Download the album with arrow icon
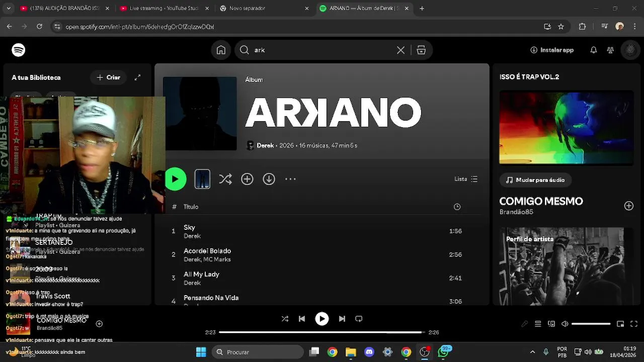This screenshot has width=644, height=362. [x=269, y=179]
